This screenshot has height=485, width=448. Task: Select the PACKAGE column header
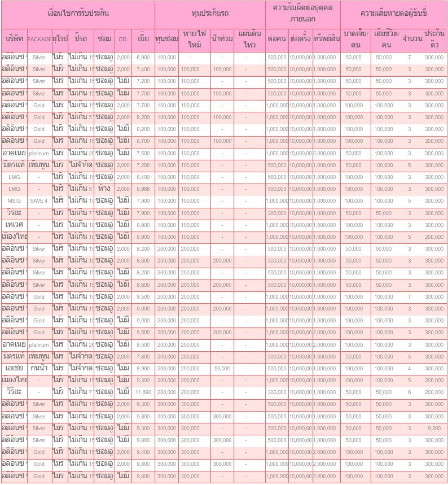(39, 40)
